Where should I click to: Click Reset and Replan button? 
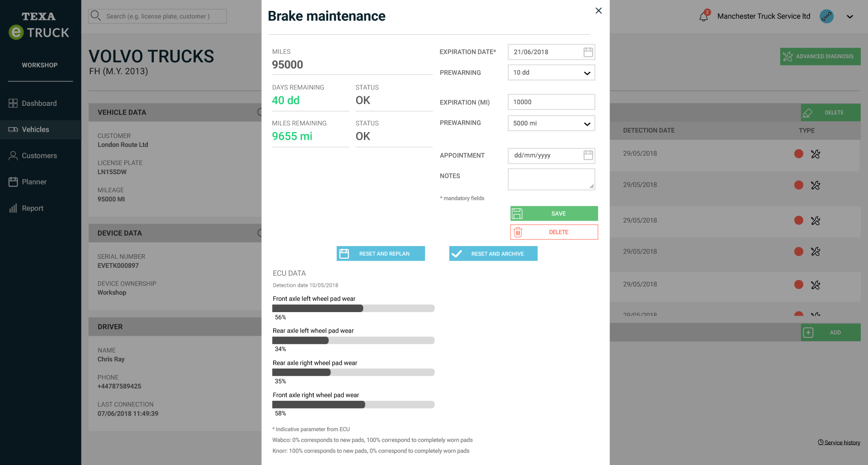pyautogui.click(x=381, y=253)
